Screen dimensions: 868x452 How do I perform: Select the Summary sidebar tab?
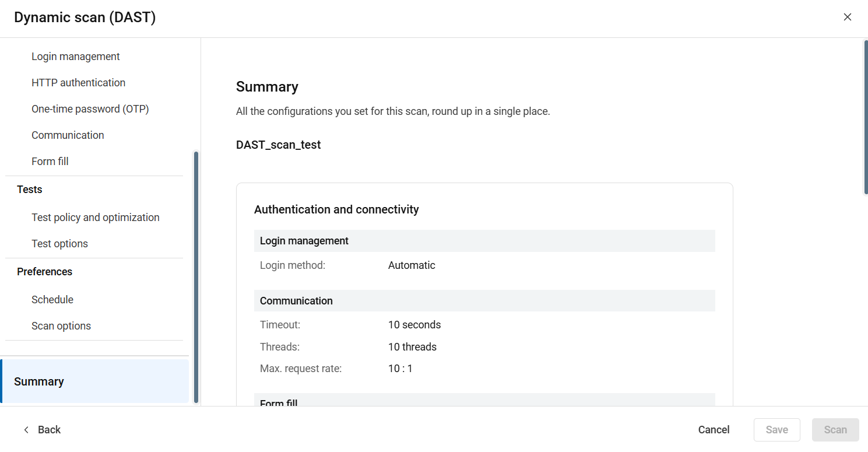tap(39, 381)
